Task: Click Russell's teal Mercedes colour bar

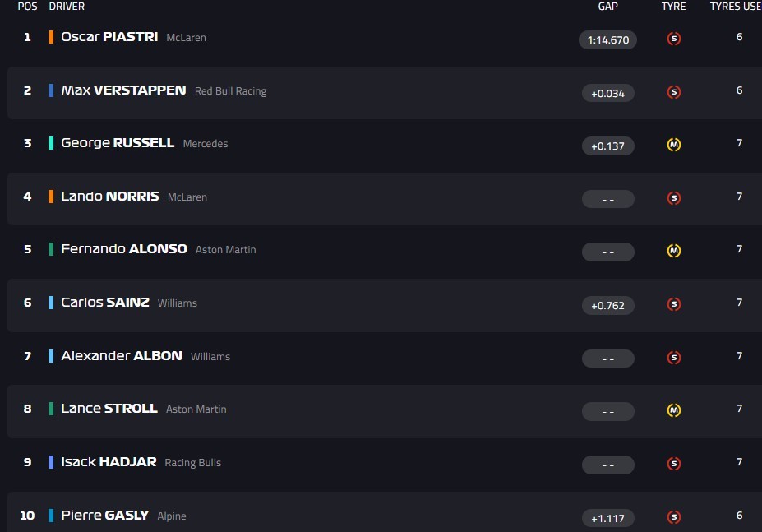Action: 52,143
